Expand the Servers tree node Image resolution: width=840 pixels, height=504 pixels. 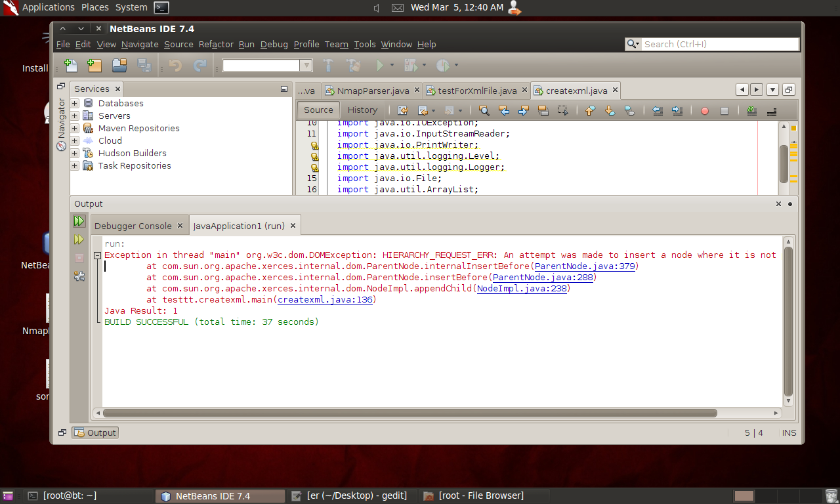(x=75, y=115)
